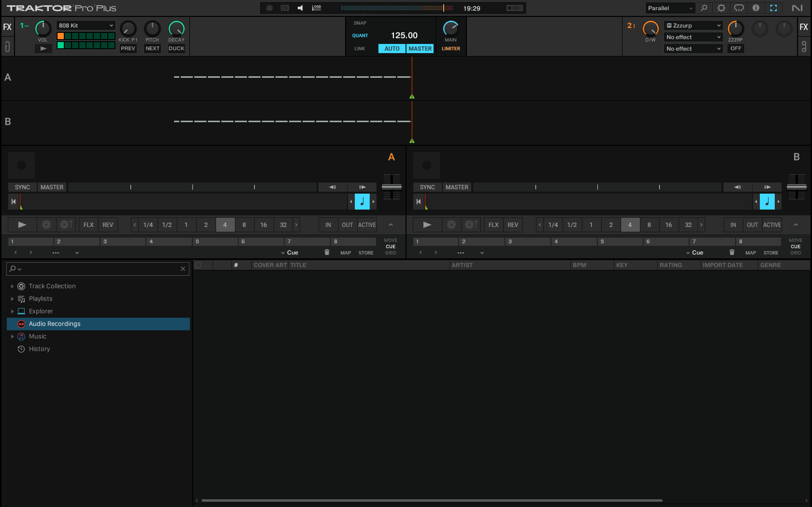Screen dimensions: 812x507
Task: Expand the Track Collection tree node
Action: pos(12,286)
